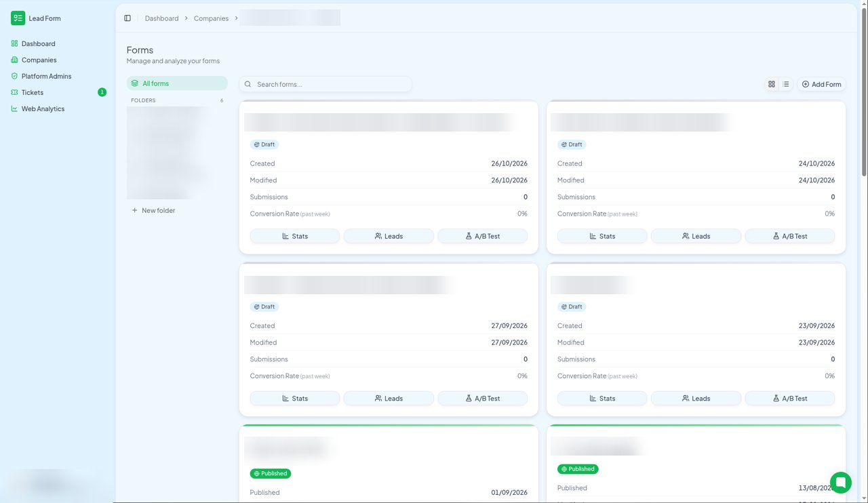Image resolution: width=868 pixels, height=503 pixels.
Task: Open Stats for the form created 26/10/2026
Action: click(295, 236)
